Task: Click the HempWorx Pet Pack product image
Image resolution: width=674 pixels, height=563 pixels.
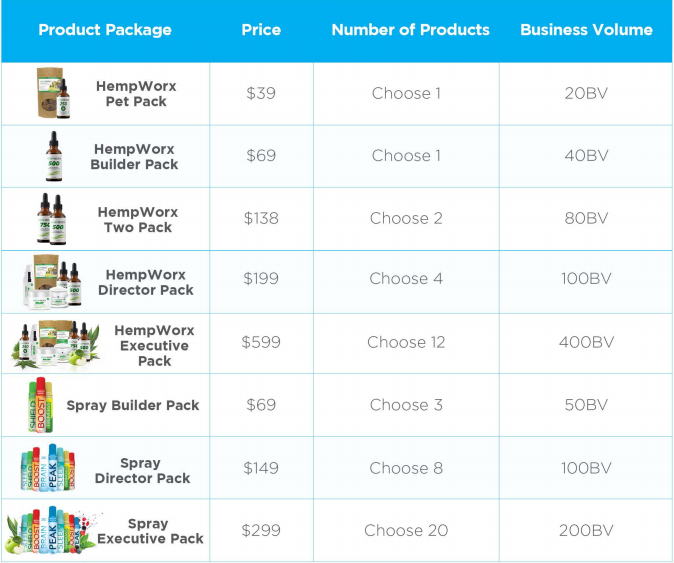Action: pyautogui.click(x=53, y=93)
